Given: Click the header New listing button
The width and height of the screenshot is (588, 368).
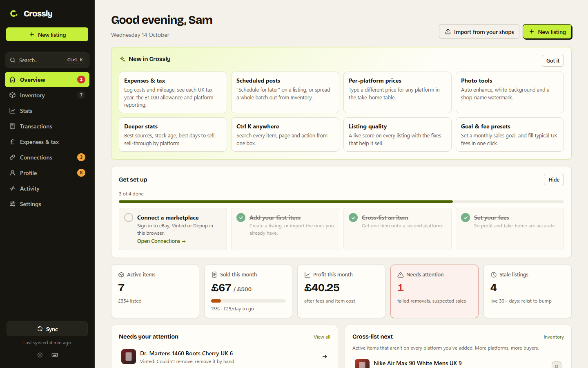Looking at the screenshot, I should coord(547,32).
